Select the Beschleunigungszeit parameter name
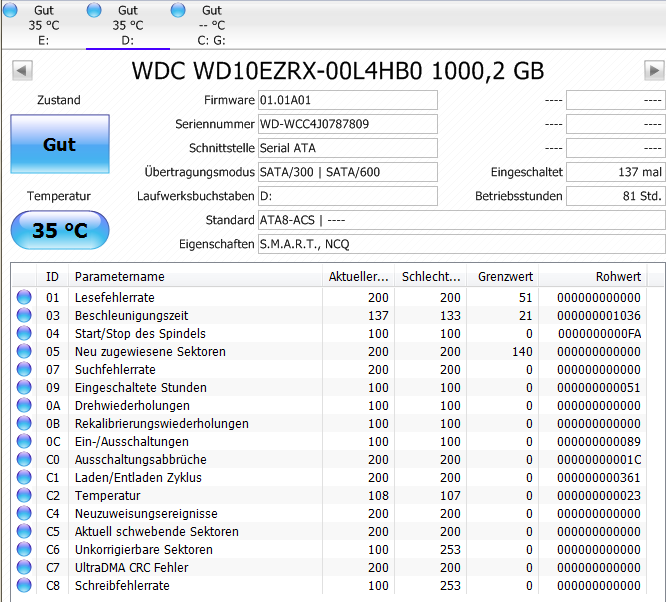The height and width of the screenshot is (602, 666). 132,316
